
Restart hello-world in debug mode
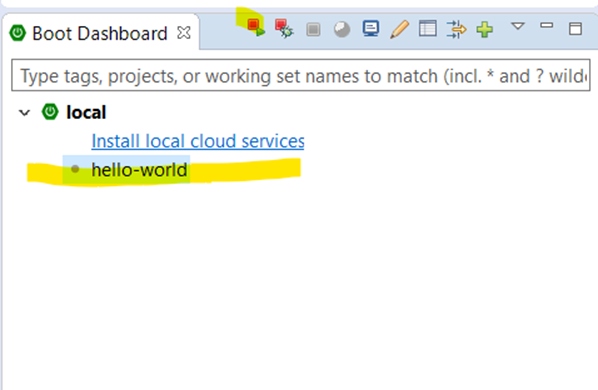click(x=284, y=29)
